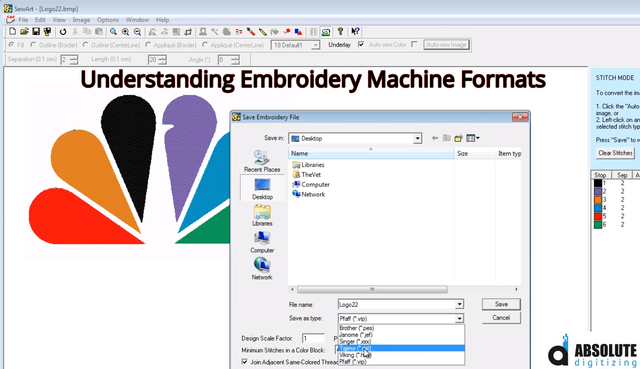Open the Edit menu
640x369 pixels.
40,20
